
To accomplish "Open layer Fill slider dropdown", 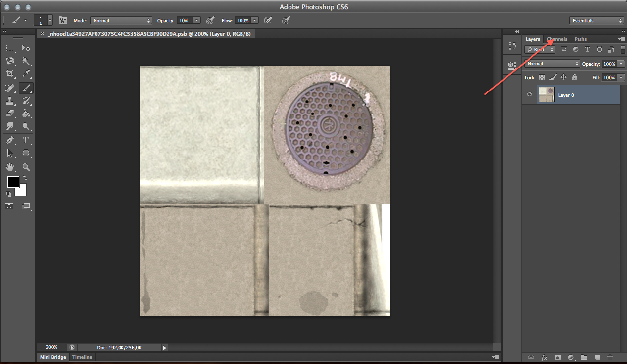I will pos(621,77).
